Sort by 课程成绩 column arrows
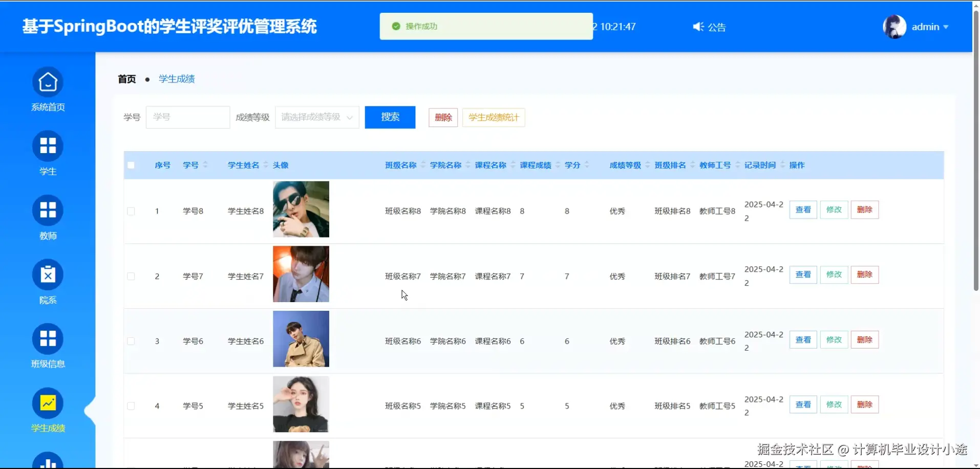This screenshot has width=980, height=469. click(x=558, y=165)
